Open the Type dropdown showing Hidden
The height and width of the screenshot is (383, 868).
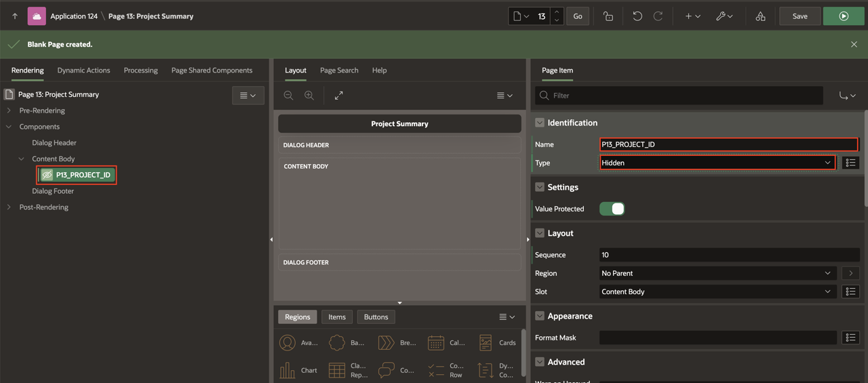pos(717,163)
